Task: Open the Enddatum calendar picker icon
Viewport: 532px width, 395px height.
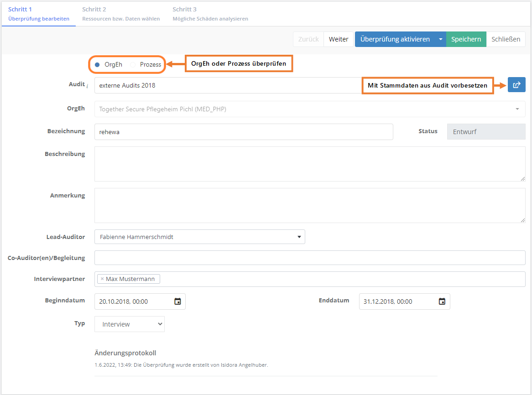Action: click(x=442, y=301)
